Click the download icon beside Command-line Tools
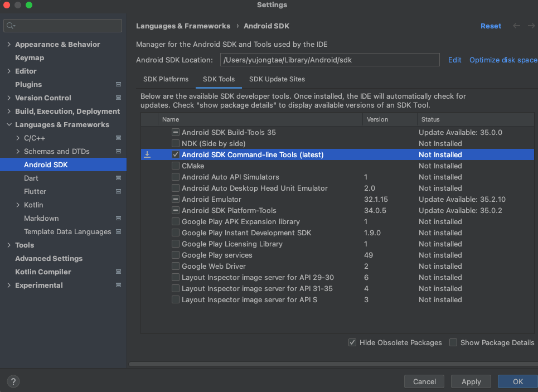The width and height of the screenshot is (538, 392). point(147,154)
